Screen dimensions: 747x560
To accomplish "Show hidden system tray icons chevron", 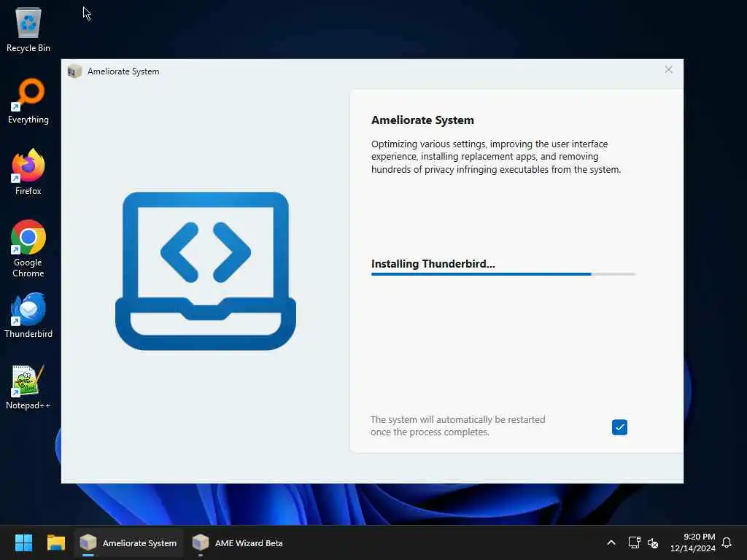I will [611, 542].
